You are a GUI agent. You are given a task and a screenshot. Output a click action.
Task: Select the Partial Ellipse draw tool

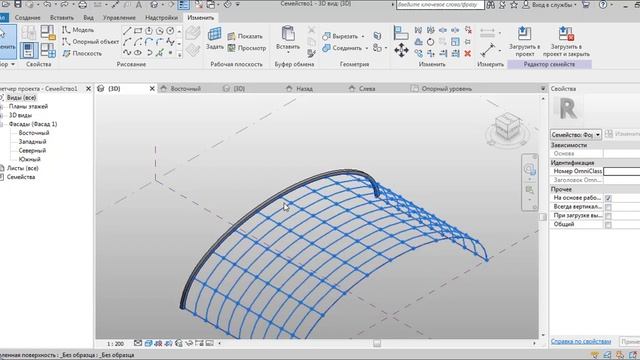click(149, 53)
